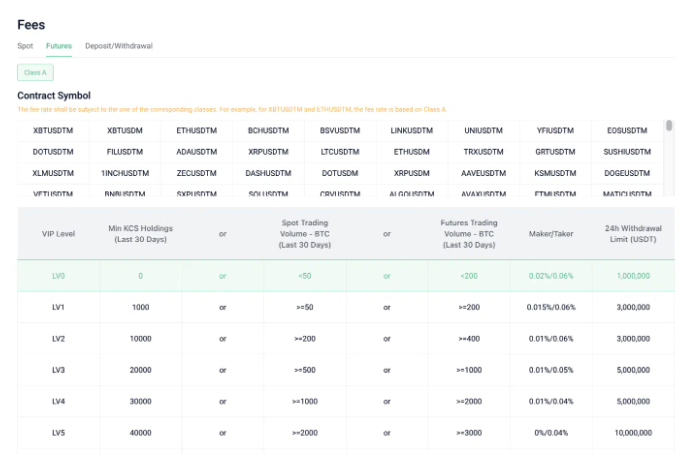Click the scroll-up arrow of symbol list
The height and width of the screenshot is (465, 693).
(x=669, y=125)
